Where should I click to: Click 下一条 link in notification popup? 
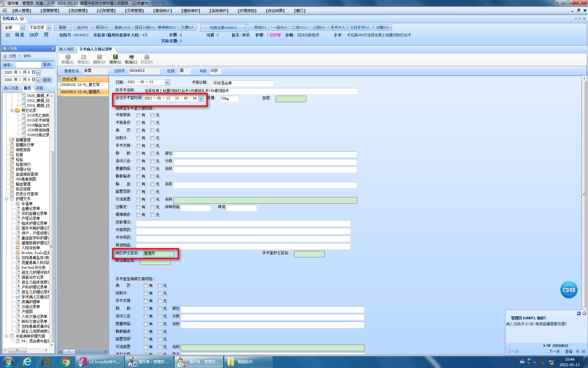click(x=554, y=351)
